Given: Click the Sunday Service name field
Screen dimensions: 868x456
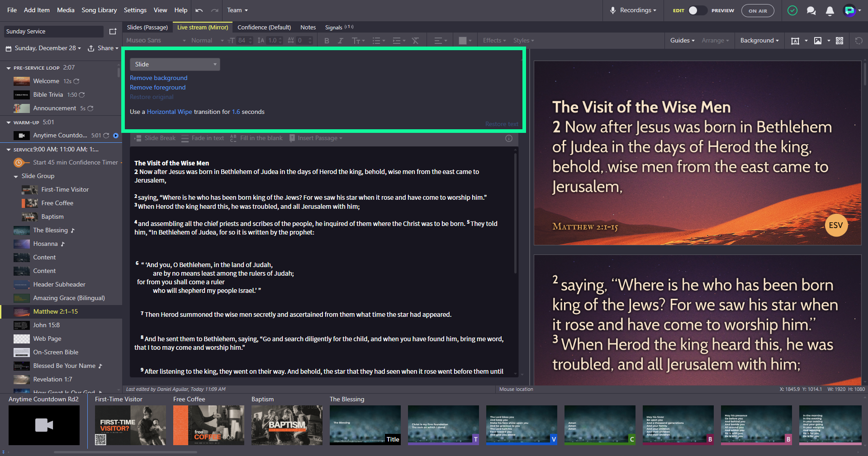Looking at the screenshot, I should point(53,32).
